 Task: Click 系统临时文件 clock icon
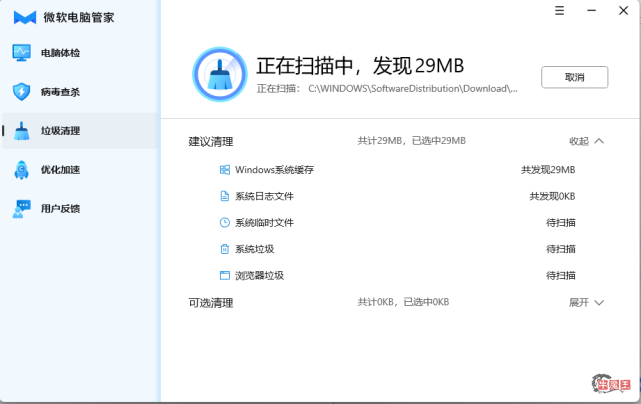tap(225, 222)
